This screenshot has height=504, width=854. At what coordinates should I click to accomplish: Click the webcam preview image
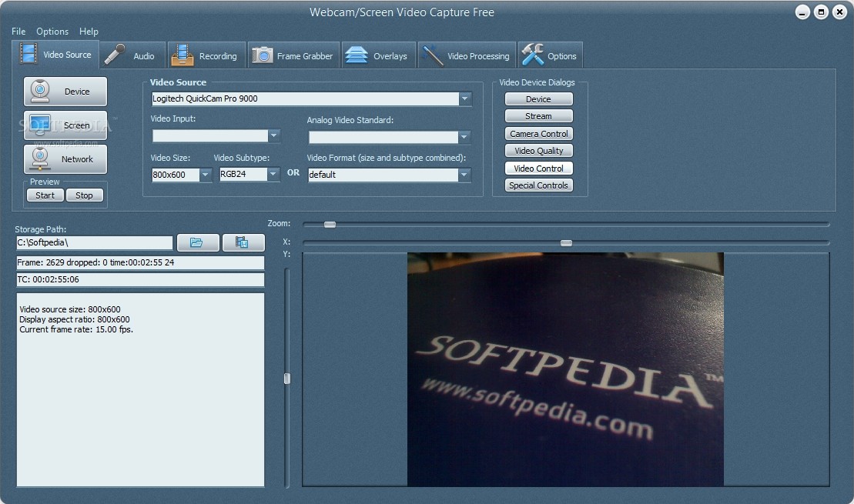pos(565,369)
